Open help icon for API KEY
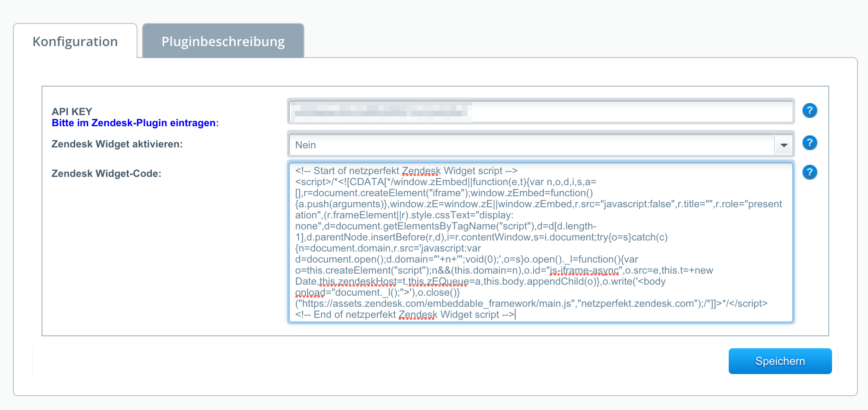868x410 pixels. tap(809, 111)
